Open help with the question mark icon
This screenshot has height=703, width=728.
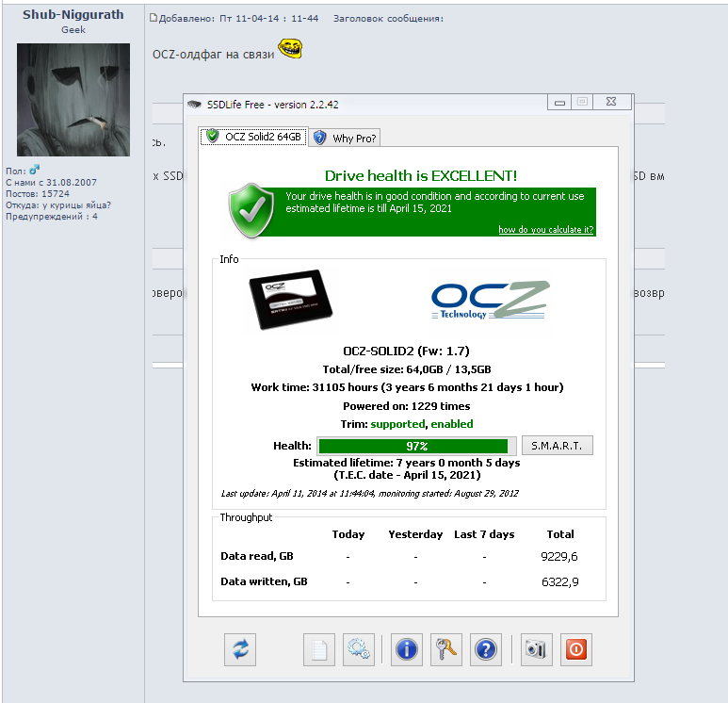tap(486, 649)
